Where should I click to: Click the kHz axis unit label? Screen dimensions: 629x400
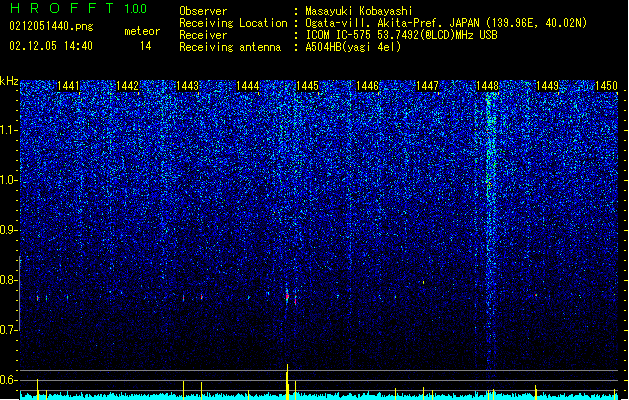pos(9,81)
